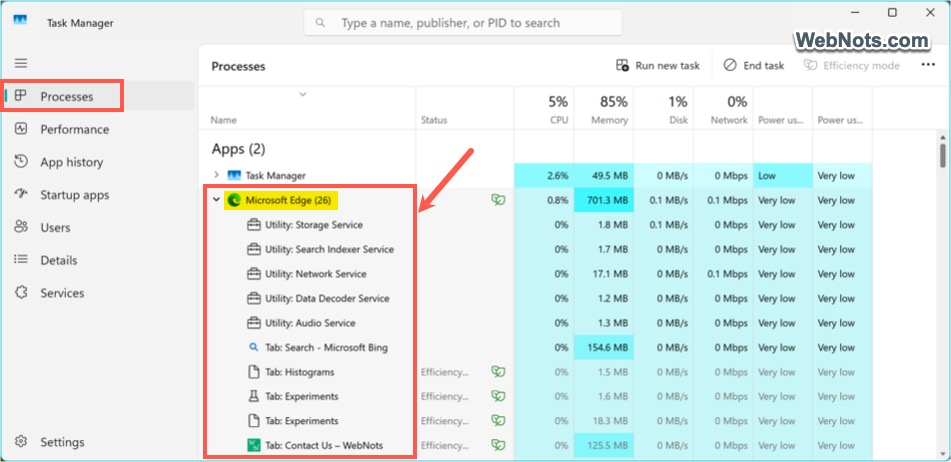Open the Services page
The image size is (951, 462).
tap(98, 293)
